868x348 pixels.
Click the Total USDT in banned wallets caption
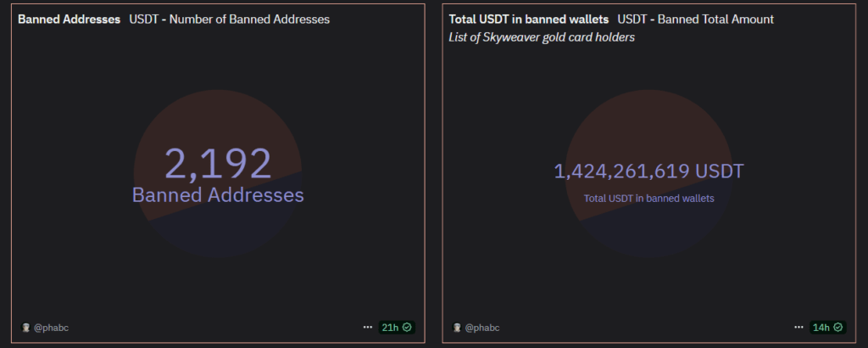pyautogui.click(x=648, y=199)
